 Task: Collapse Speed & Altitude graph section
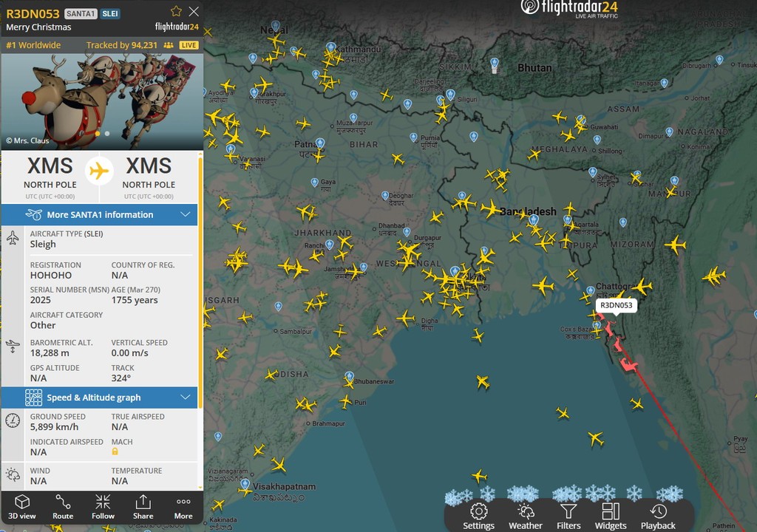tap(100, 398)
